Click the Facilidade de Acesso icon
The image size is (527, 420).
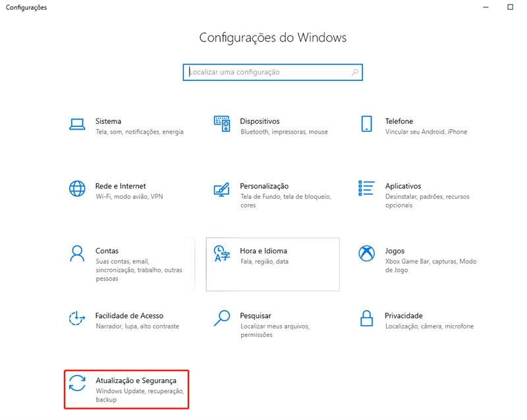click(x=76, y=318)
